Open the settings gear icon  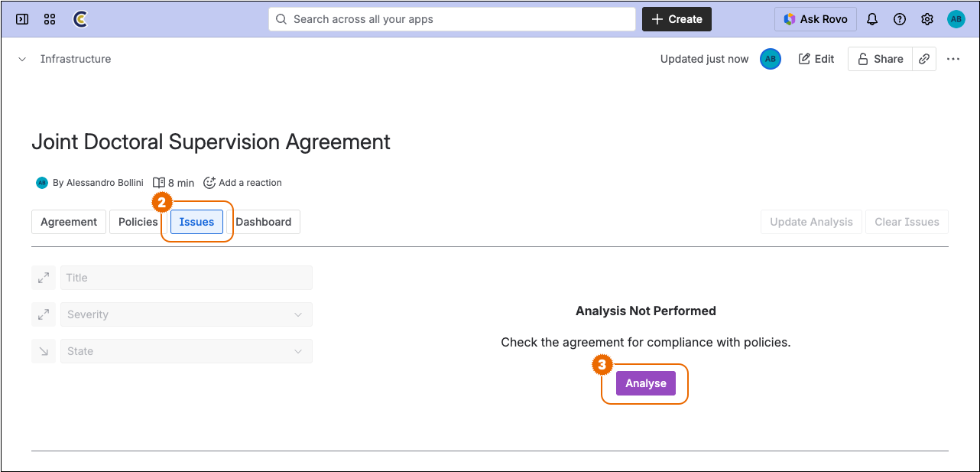click(927, 19)
